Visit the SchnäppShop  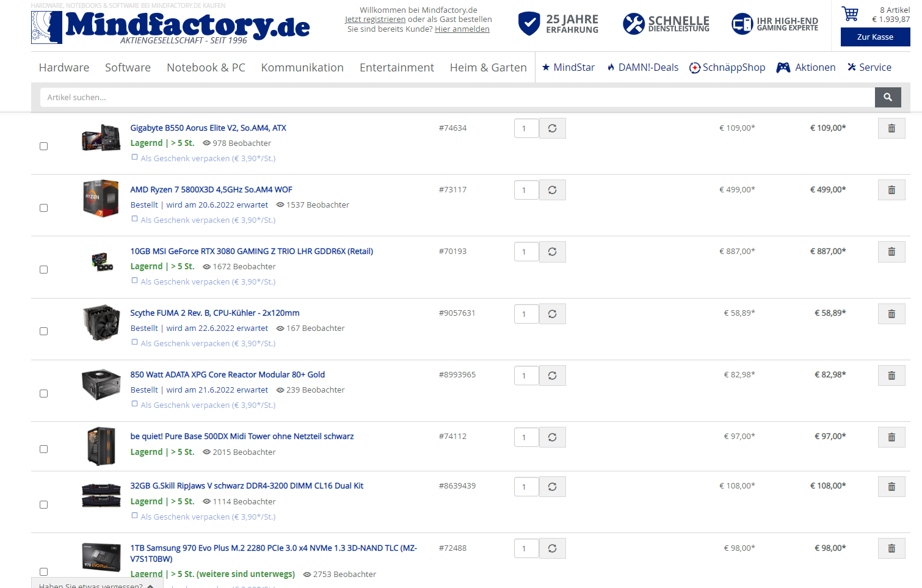coord(727,68)
